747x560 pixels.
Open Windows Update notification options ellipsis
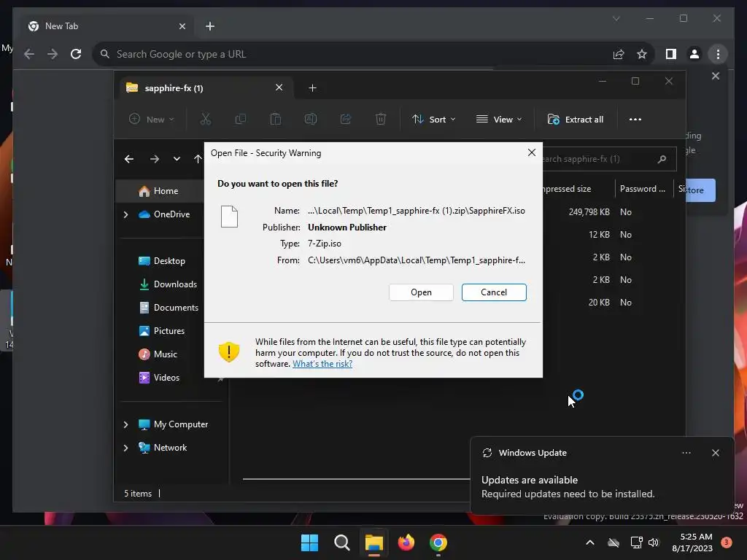686,453
